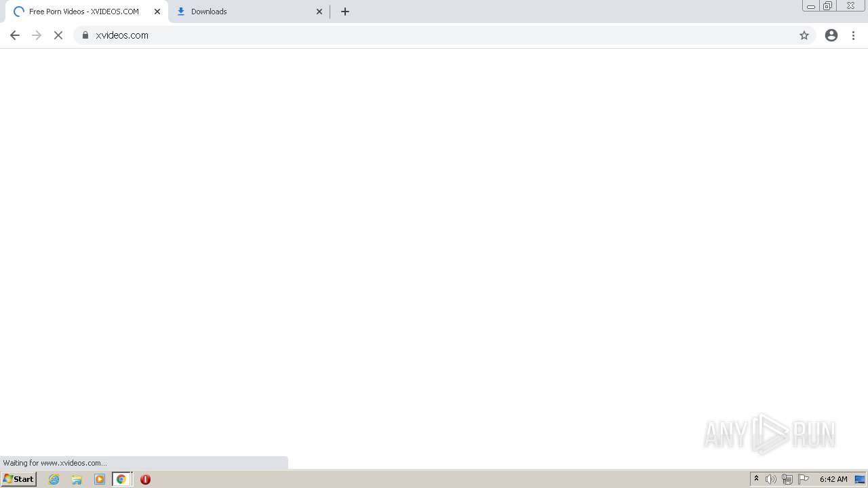Screen dimensions: 868x488
Task: Open Chrome's three-dot menu
Action: coord(854,35)
